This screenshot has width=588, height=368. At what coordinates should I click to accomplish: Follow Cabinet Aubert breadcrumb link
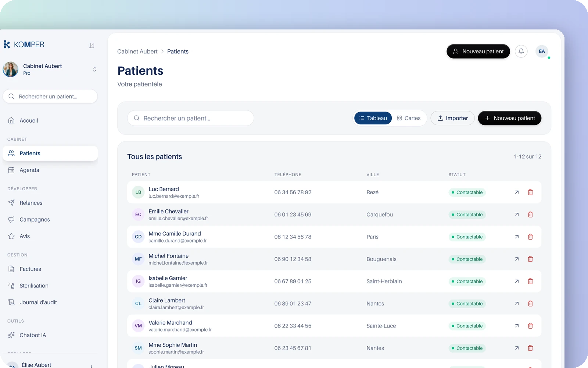[x=137, y=52]
